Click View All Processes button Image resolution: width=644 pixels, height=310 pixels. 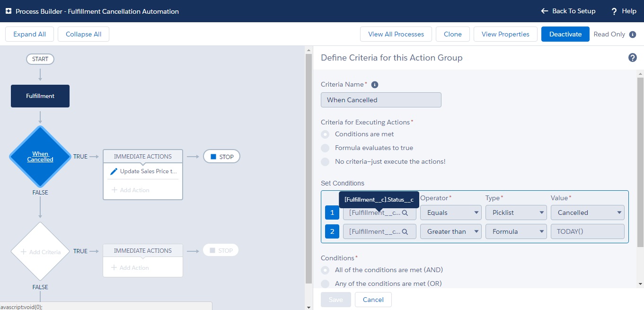[396, 34]
